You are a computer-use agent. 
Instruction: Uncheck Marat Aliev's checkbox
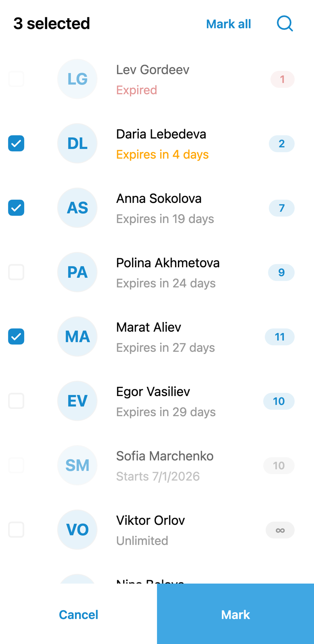[16, 336]
